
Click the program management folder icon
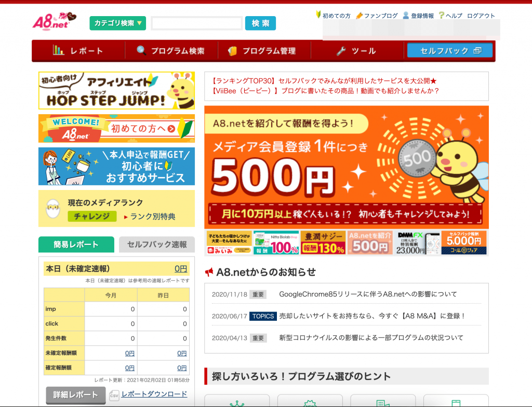click(232, 51)
